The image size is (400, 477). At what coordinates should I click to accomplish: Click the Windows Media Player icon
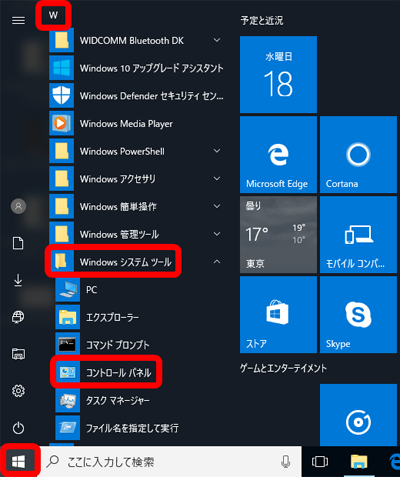(x=62, y=123)
